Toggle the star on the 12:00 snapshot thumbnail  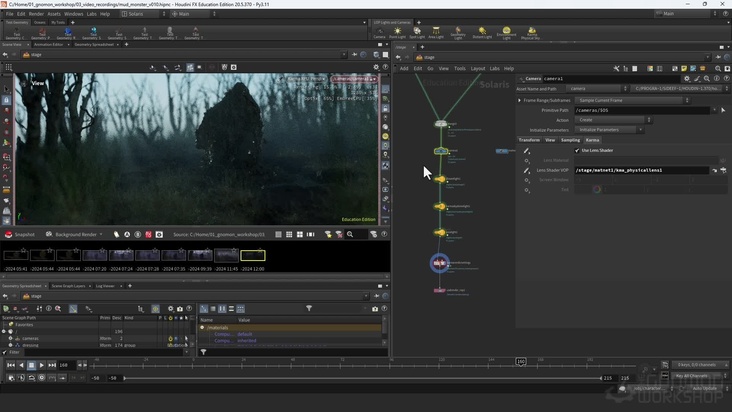[260, 251]
